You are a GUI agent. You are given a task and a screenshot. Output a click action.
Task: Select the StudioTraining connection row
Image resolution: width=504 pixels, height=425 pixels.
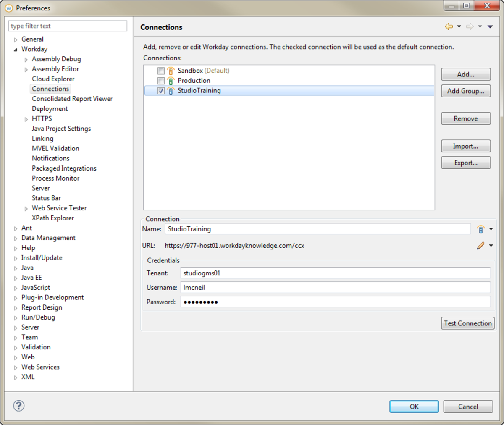(x=289, y=91)
